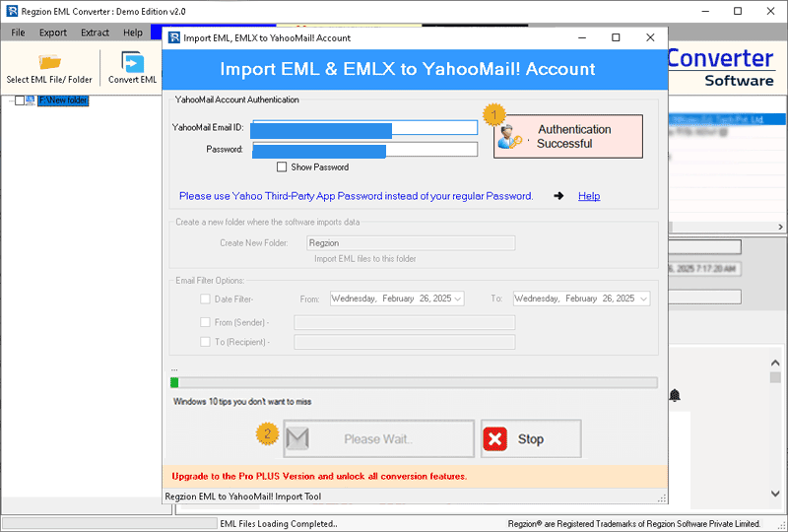This screenshot has height=532, width=788.
Task: Open the From date picker dropdown
Action: point(458,299)
